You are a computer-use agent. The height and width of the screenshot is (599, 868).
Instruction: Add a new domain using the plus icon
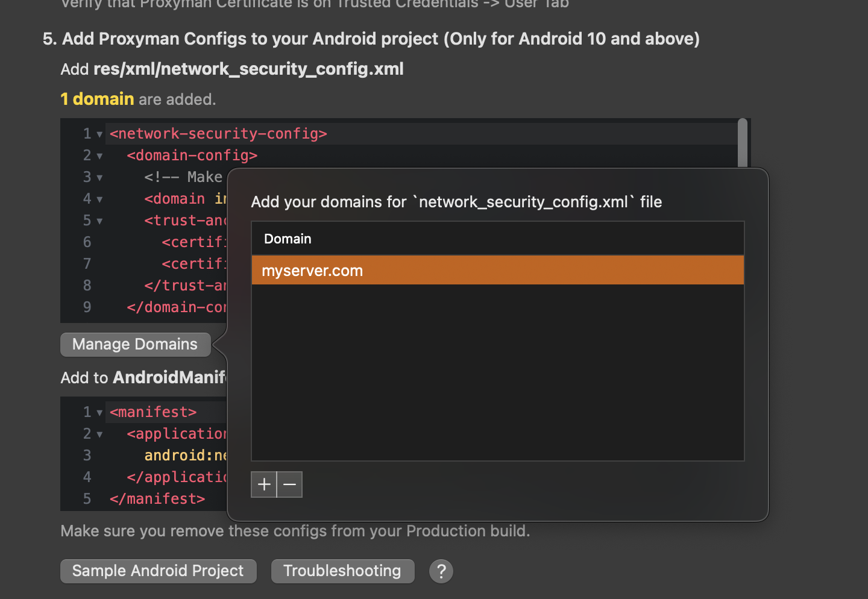pos(263,484)
